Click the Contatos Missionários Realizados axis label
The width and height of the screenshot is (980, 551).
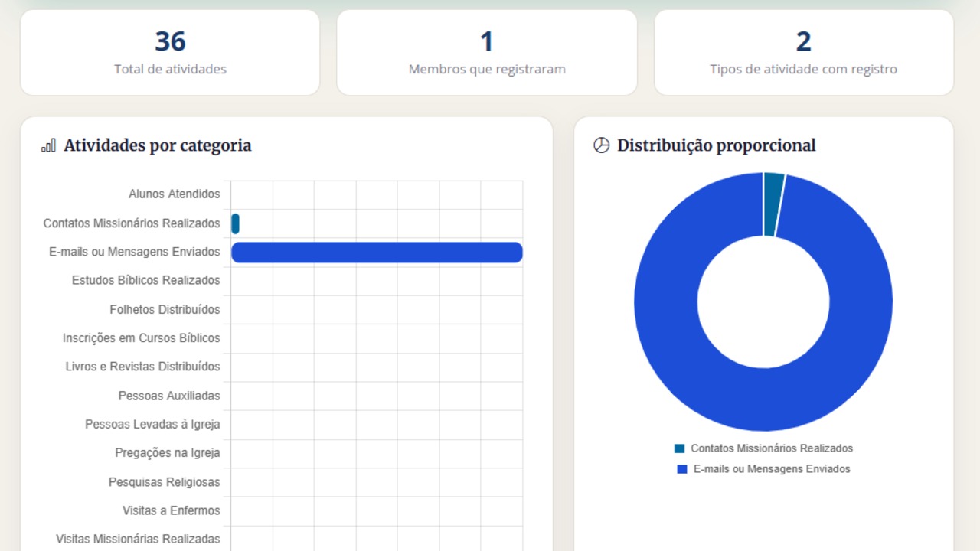[x=132, y=223]
